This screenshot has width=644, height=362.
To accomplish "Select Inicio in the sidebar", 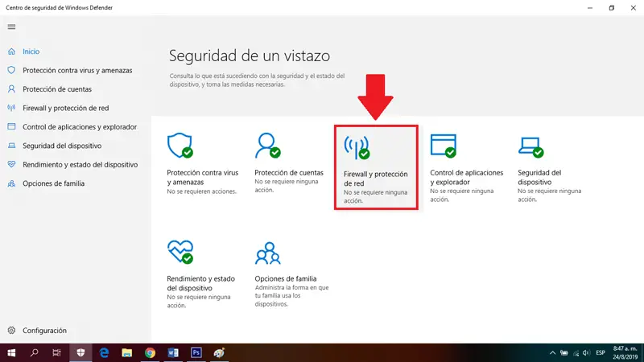I will (31, 51).
